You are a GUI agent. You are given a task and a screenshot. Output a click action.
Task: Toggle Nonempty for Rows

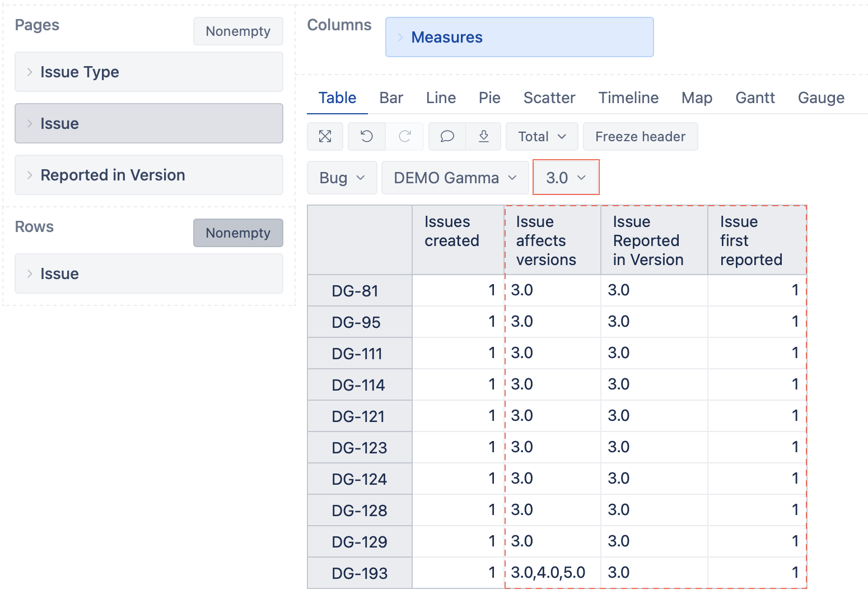point(238,233)
